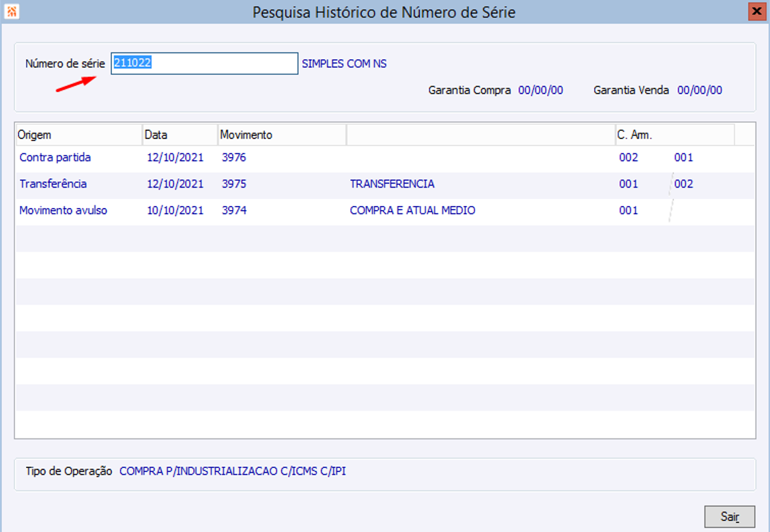
Task: Click movement number 3974
Action: click(x=233, y=211)
